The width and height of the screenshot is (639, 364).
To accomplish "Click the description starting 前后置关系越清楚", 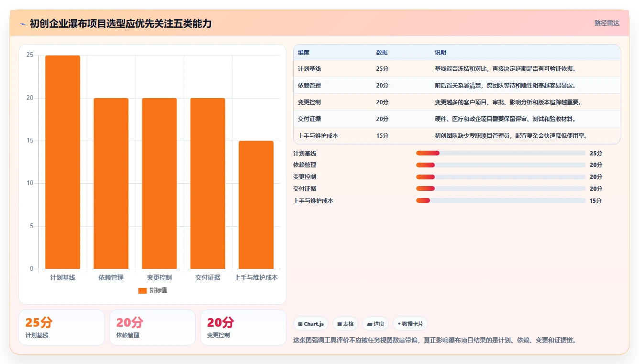I will point(505,86).
